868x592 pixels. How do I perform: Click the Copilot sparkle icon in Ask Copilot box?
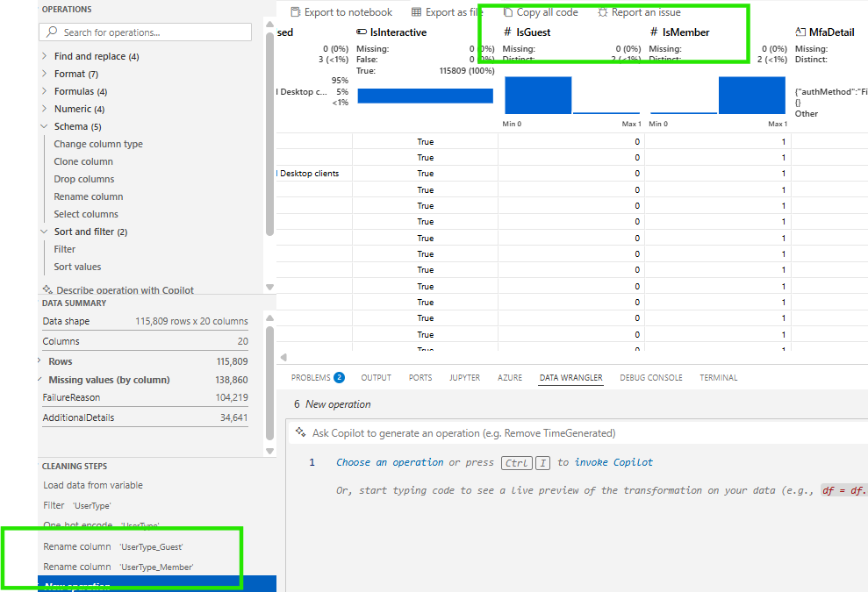pyautogui.click(x=300, y=432)
